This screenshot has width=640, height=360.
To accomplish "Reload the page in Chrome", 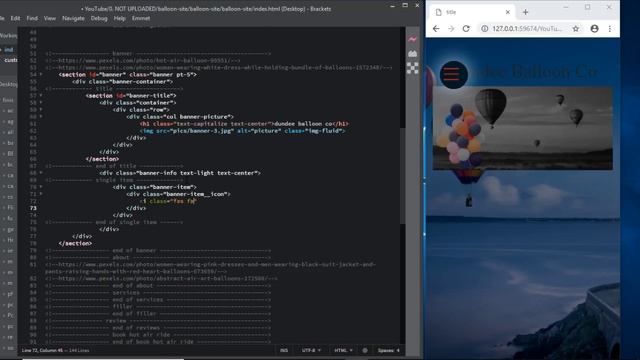I will pyautogui.click(x=466, y=29).
